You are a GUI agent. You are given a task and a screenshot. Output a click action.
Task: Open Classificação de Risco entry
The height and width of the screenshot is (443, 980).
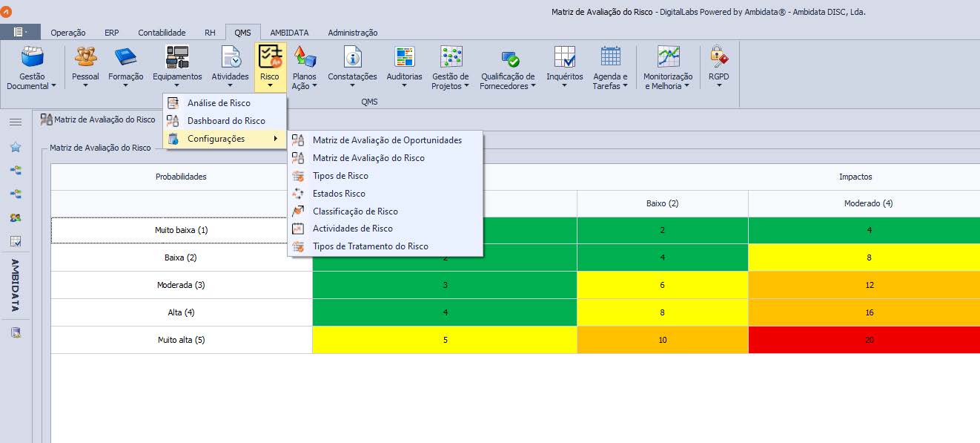(385, 211)
